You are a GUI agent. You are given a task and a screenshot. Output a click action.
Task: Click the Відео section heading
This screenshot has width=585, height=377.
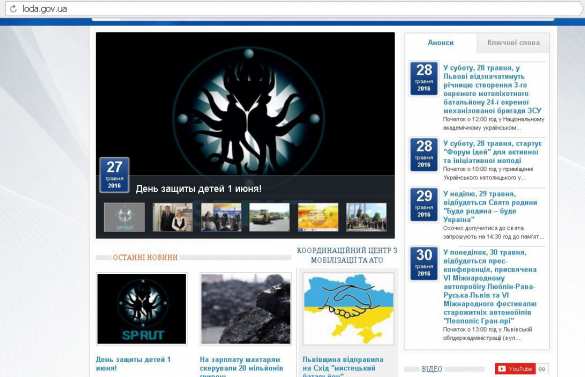coord(432,369)
